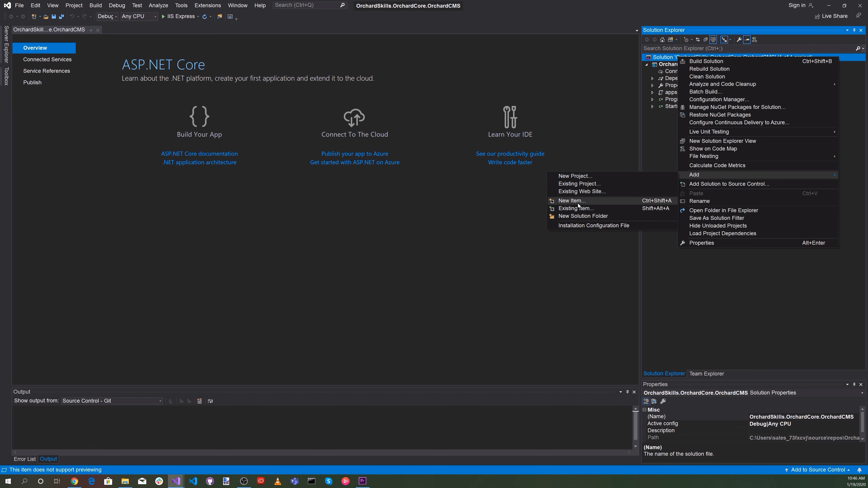Click the New Project toolbar icon
Viewport: 868px width, 488px height.
tap(34, 16)
